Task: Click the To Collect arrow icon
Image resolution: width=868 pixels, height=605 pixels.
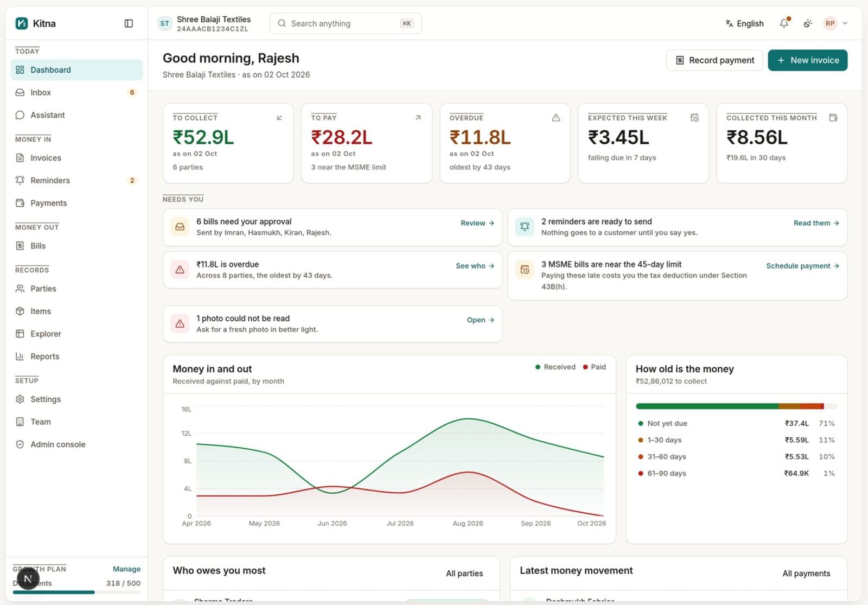Action: click(279, 118)
